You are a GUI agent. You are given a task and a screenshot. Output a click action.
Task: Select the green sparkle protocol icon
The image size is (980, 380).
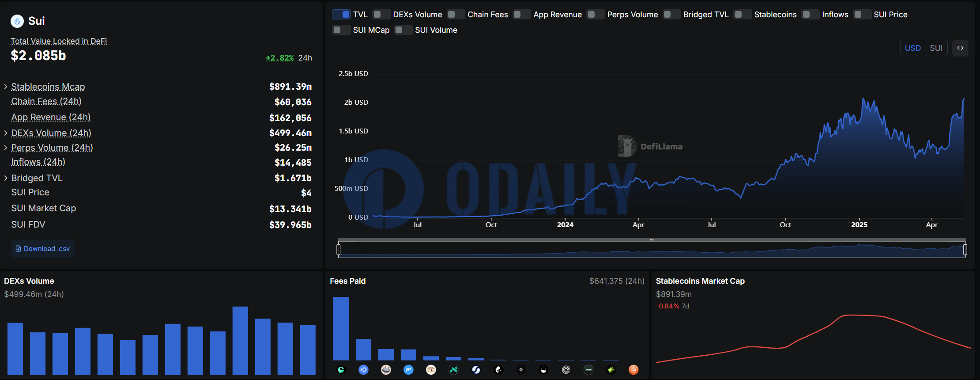pos(611,370)
